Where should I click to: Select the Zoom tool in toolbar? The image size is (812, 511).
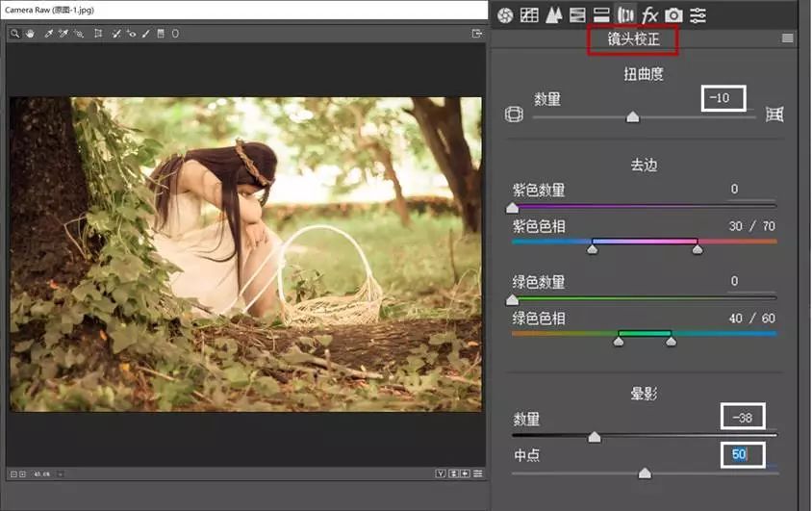click(15, 34)
